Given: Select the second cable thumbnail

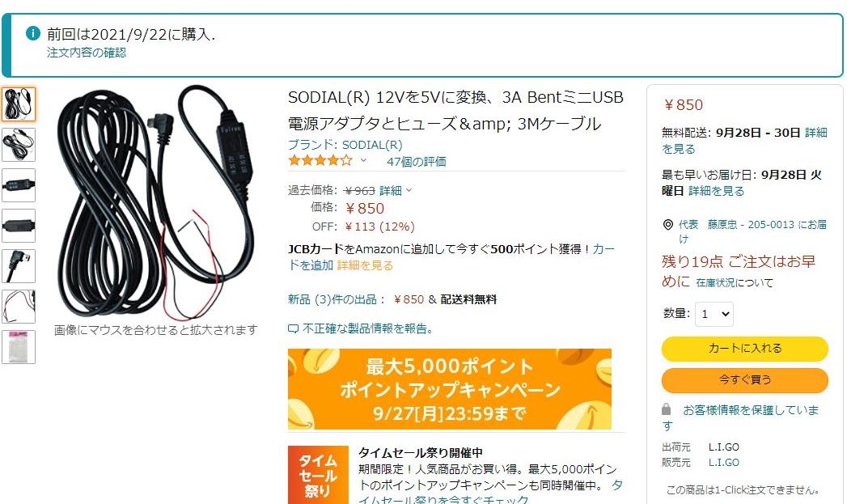Looking at the screenshot, I should pyautogui.click(x=19, y=144).
